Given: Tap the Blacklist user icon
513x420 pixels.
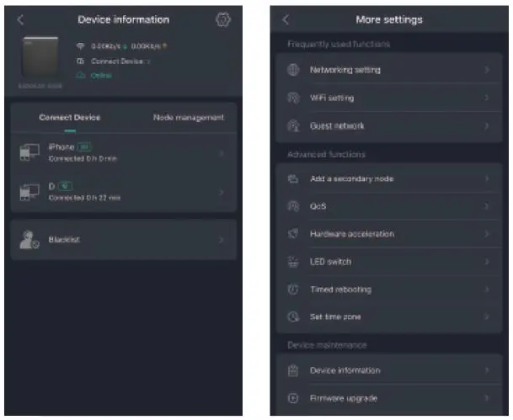Looking at the screenshot, I should [29, 240].
